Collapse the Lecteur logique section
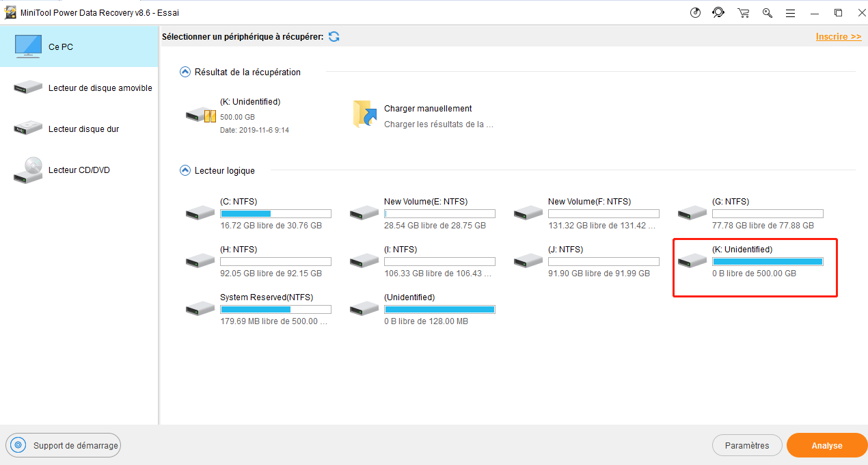868x465 pixels. click(x=184, y=170)
